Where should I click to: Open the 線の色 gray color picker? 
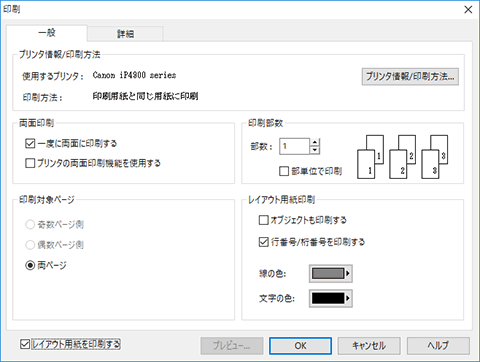(x=331, y=274)
